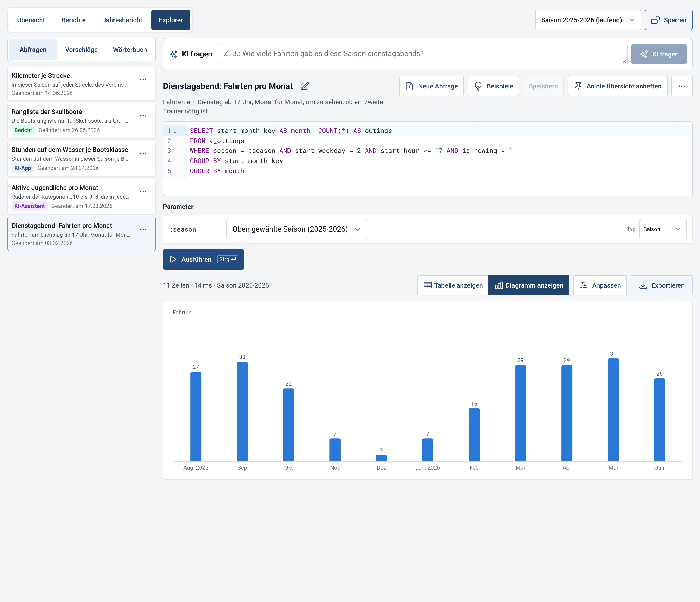Switch to the Übersicht tab
700x602 pixels.
[31, 20]
